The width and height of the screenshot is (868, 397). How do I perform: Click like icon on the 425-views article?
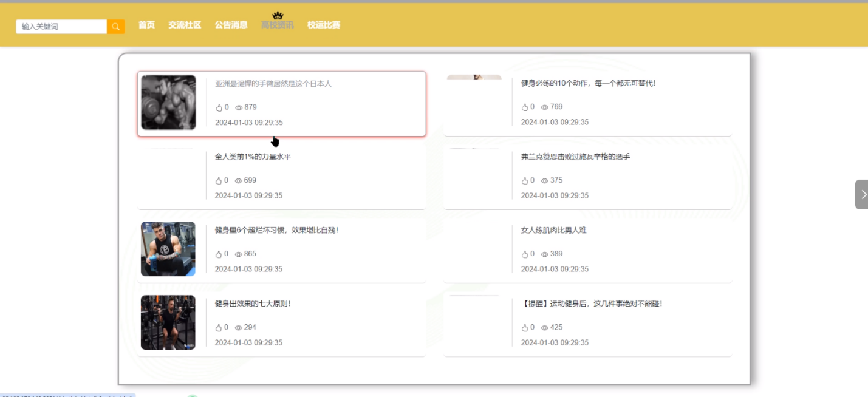click(x=525, y=327)
